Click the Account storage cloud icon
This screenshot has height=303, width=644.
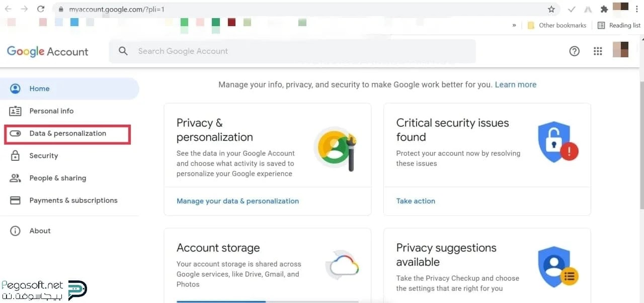tap(342, 264)
